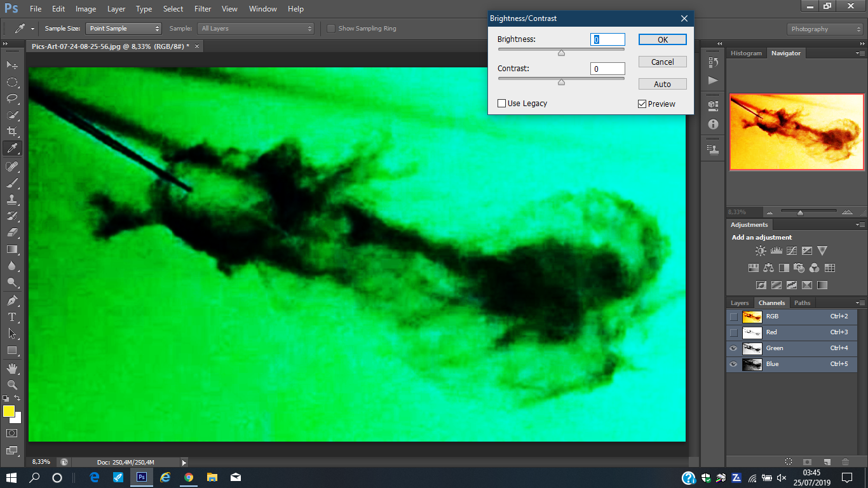
Task: Click OK in Brightness/Contrast dialog
Action: tap(662, 39)
